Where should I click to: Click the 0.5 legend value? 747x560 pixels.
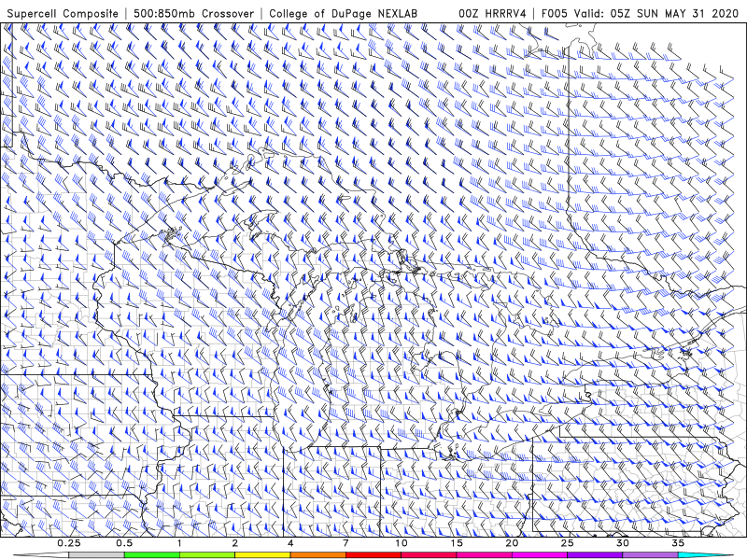click(x=124, y=543)
